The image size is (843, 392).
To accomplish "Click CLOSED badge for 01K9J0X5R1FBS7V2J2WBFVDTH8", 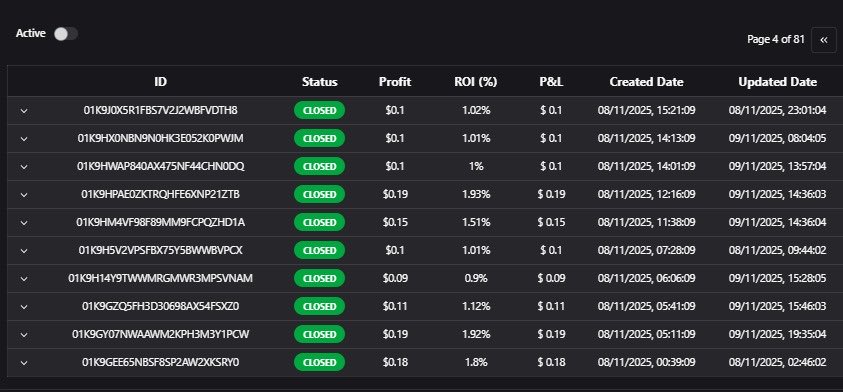I will (319, 111).
